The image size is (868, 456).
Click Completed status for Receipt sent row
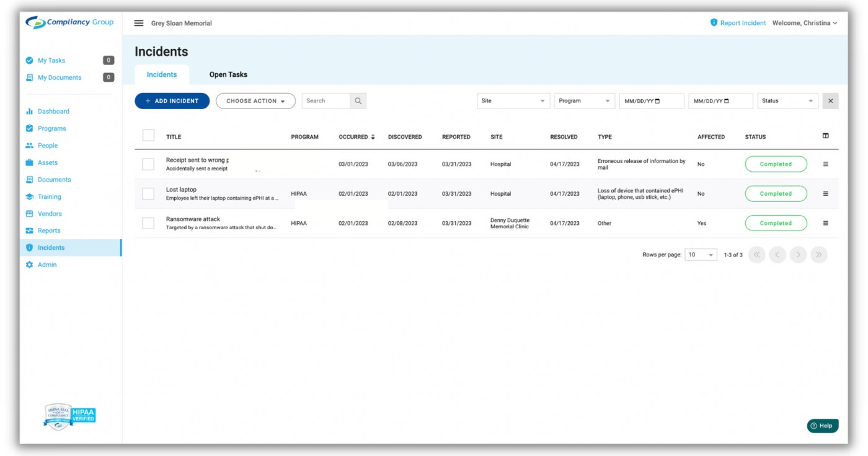tap(776, 164)
